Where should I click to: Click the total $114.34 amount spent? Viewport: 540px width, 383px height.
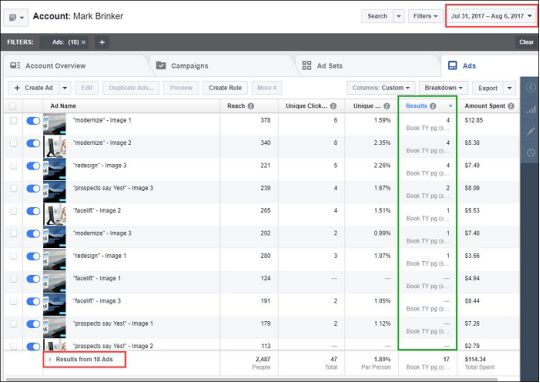476,359
